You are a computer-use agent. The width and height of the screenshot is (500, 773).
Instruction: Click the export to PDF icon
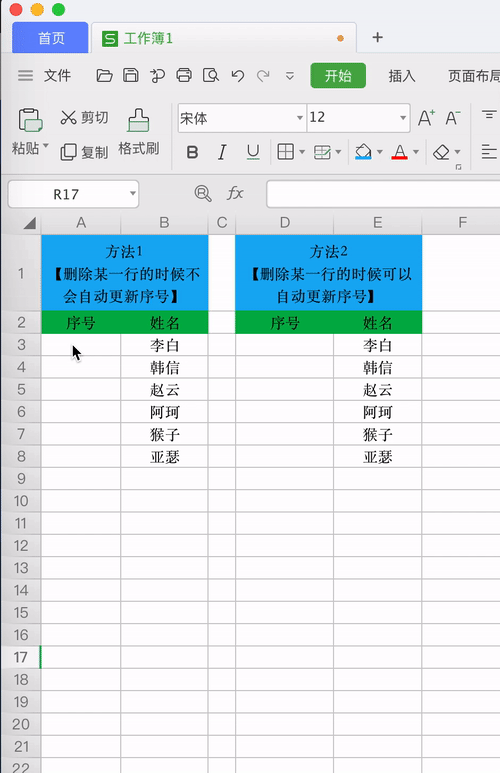pos(157,75)
